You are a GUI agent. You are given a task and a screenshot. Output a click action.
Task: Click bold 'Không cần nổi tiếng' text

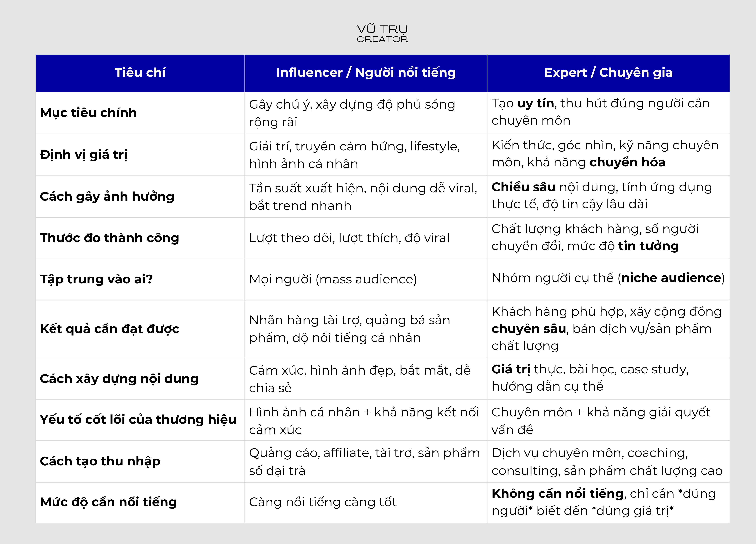tap(557, 494)
